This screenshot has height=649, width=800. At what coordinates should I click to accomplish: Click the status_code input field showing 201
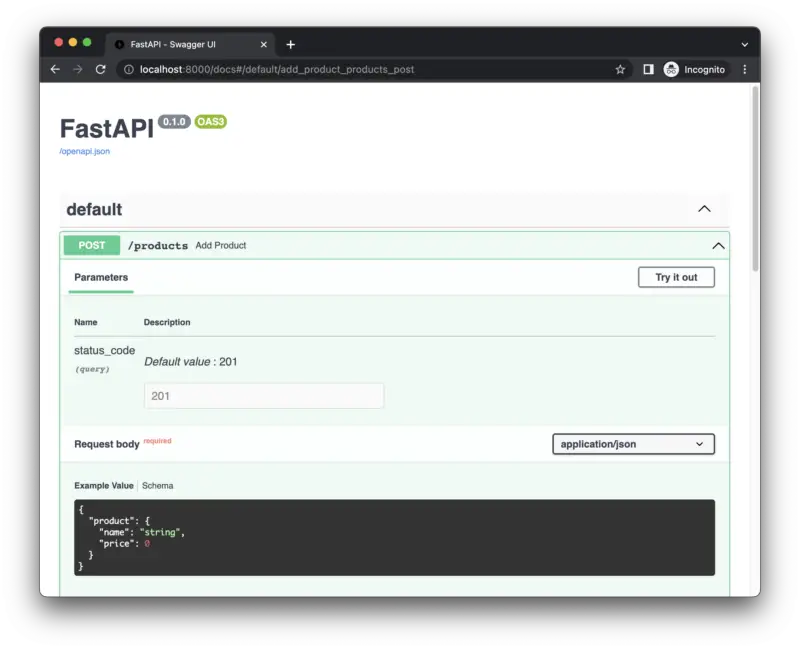(x=264, y=396)
